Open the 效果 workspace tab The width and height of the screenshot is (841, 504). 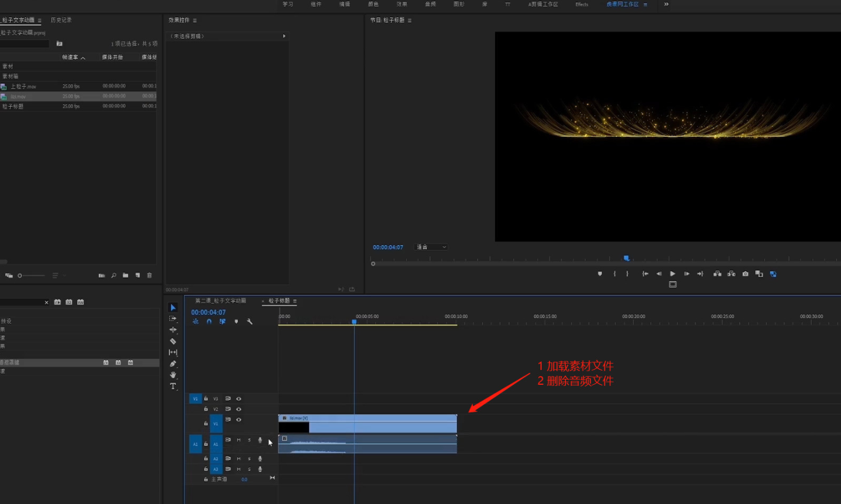(402, 4)
